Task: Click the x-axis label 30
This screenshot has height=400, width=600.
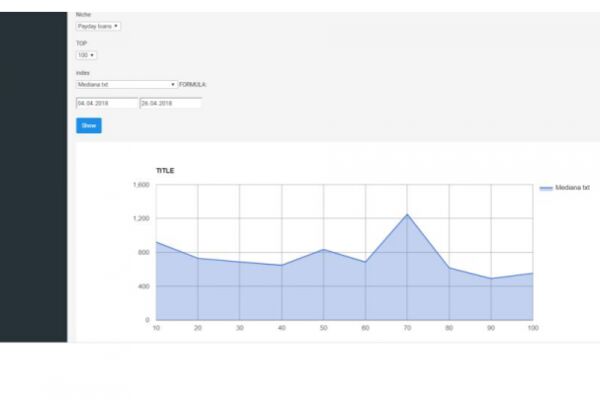Action: pyautogui.click(x=240, y=328)
